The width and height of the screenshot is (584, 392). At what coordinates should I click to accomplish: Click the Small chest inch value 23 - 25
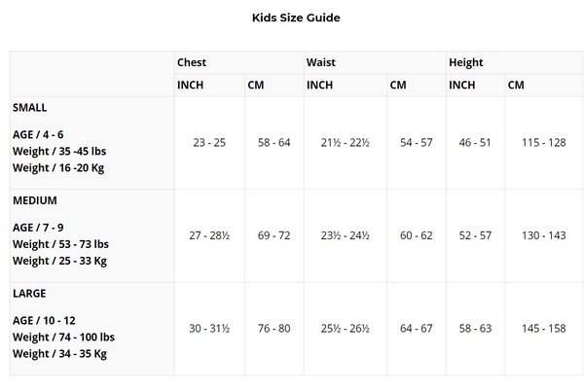pos(209,143)
